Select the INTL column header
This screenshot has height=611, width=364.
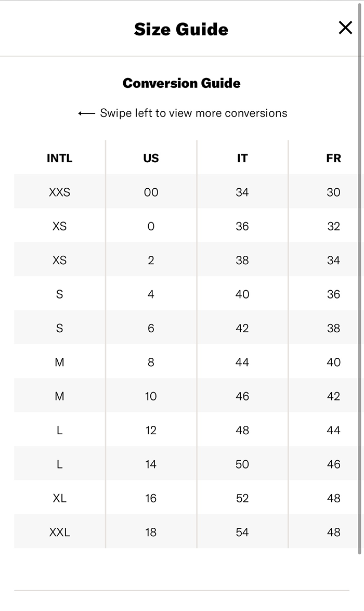pyautogui.click(x=60, y=158)
